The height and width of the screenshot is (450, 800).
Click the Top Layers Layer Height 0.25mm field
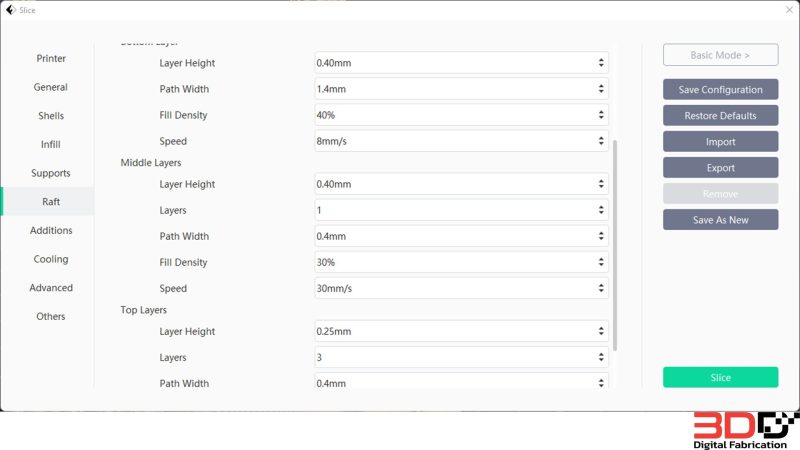pos(461,331)
